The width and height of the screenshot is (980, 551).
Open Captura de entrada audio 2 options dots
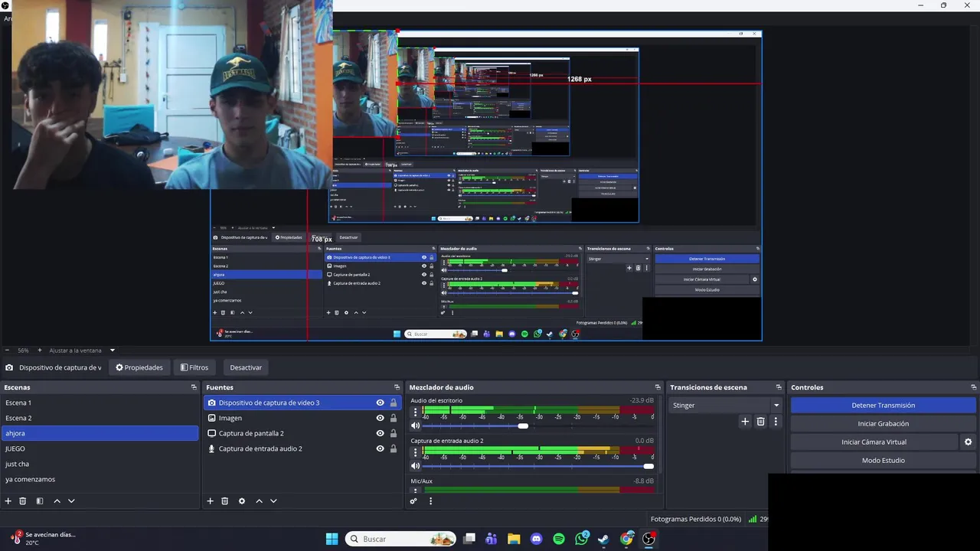(416, 452)
